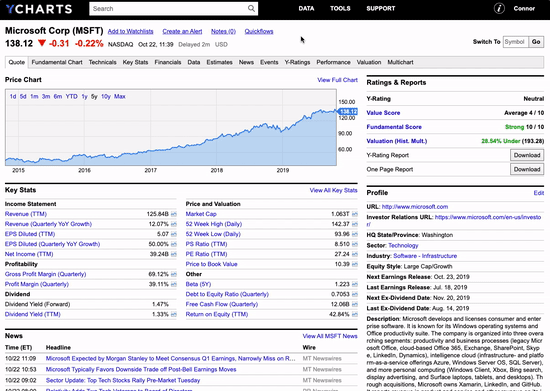
Task: Click Add to Watchlists link
Action: 130,31
